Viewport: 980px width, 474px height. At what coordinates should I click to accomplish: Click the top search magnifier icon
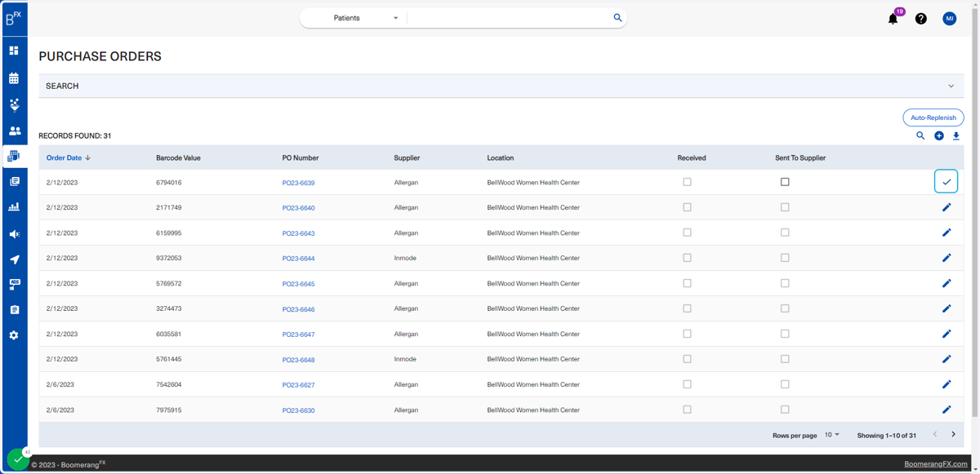[617, 18]
